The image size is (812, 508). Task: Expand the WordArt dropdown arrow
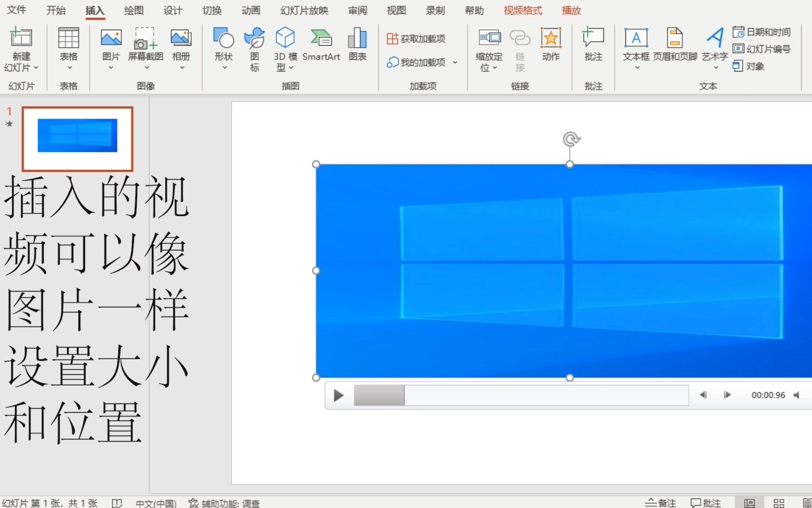[x=716, y=68]
